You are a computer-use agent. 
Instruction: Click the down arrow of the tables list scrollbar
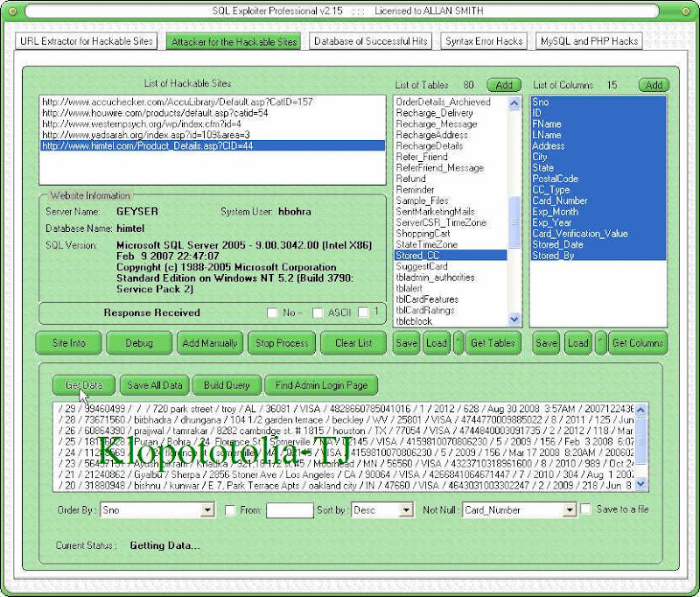514,320
